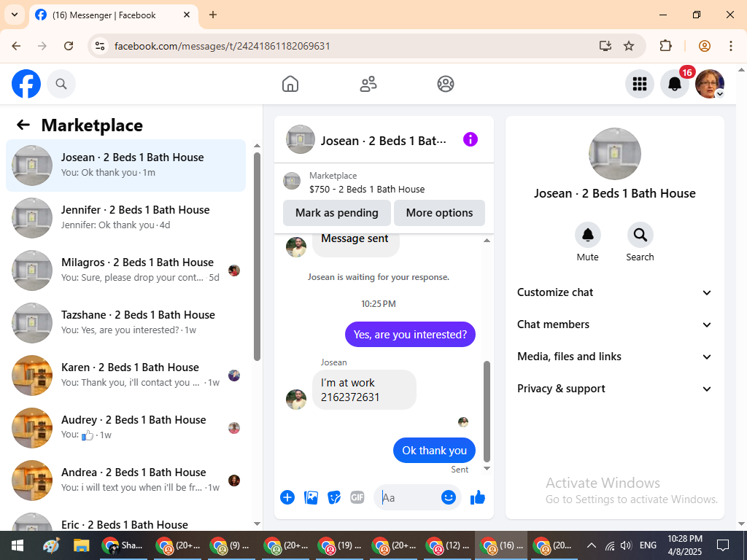747x560 pixels.
Task: Open the emoji picker
Action: [x=449, y=497]
